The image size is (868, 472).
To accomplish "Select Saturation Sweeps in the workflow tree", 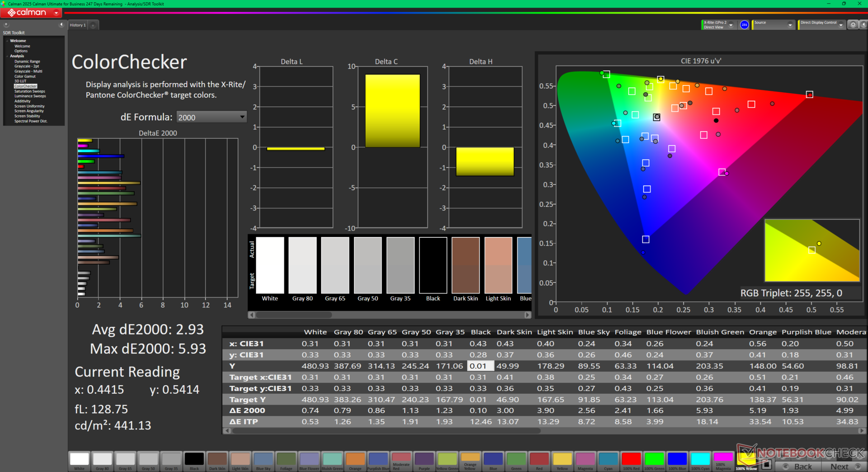I will (29, 91).
